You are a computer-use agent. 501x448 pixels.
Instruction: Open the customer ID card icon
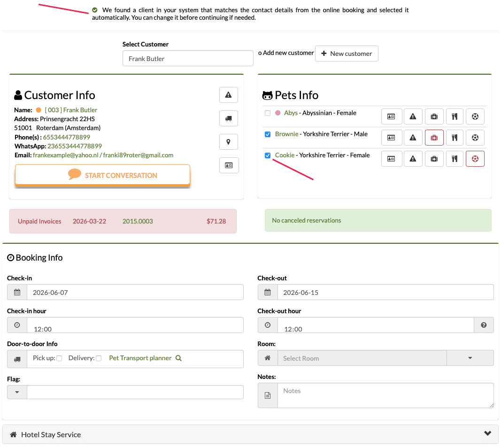(229, 165)
